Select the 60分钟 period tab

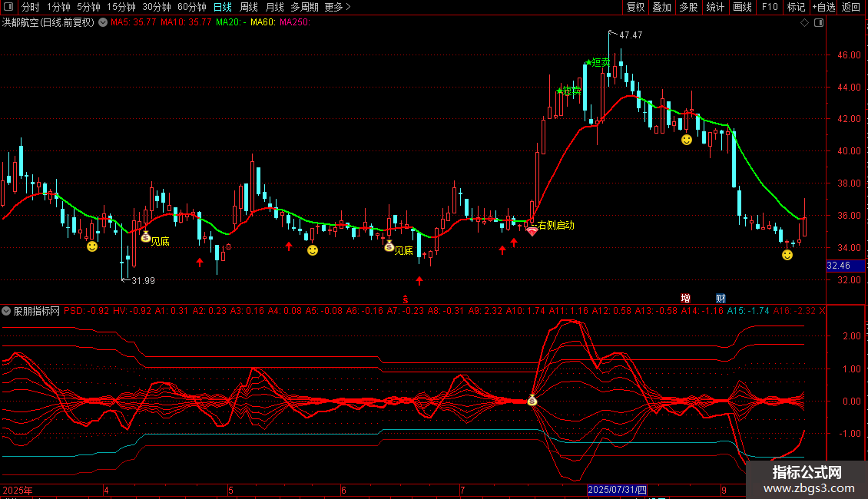coord(191,7)
